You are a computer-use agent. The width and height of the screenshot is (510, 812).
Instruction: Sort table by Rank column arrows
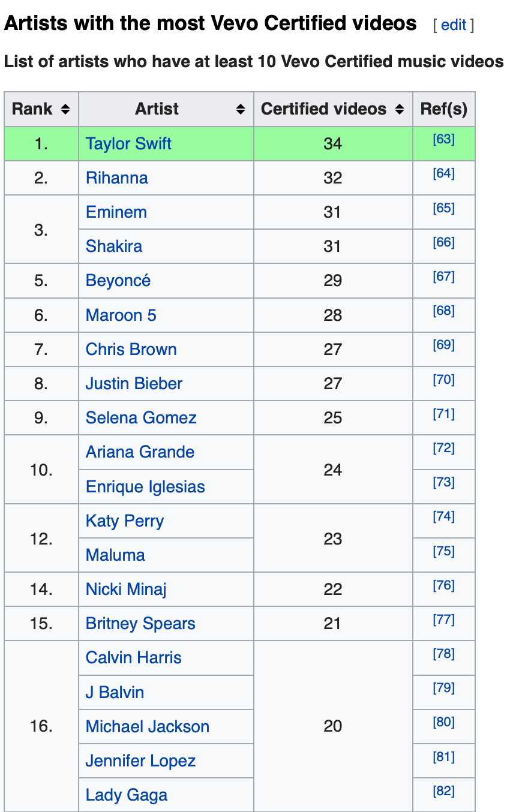[65, 109]
